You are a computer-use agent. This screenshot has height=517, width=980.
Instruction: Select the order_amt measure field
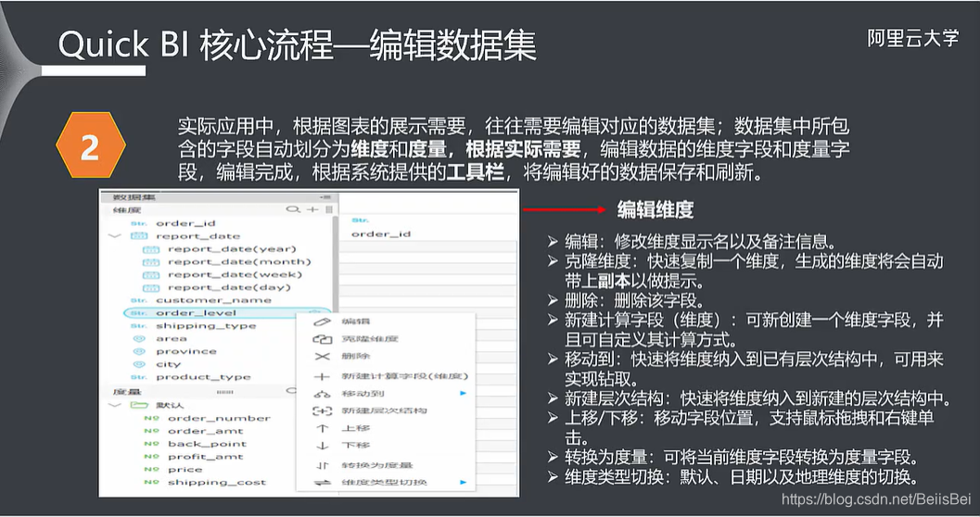tap(206, 432)
